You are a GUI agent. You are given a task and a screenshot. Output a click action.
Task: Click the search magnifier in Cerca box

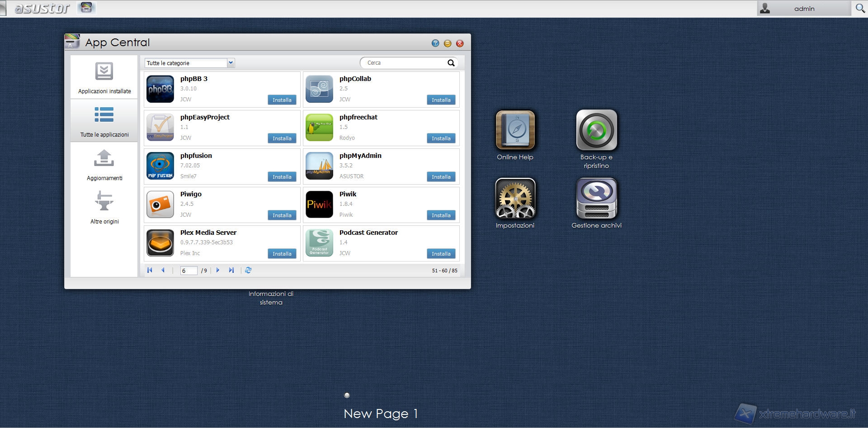tap(451, 63)
